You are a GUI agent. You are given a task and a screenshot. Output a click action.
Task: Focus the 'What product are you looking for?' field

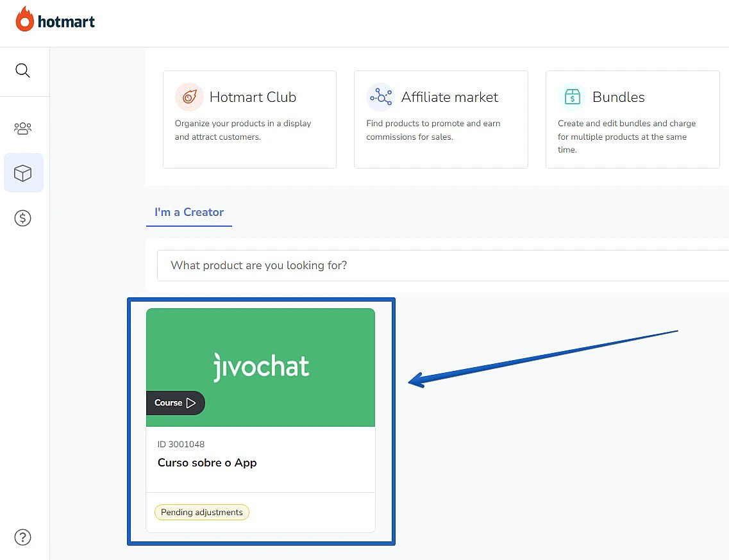coord(442,265)
